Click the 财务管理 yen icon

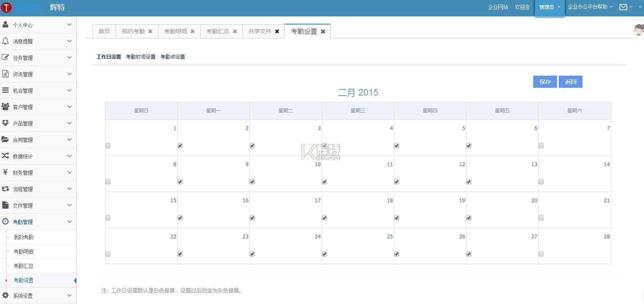pyautogui.click(x=5, y=172)
